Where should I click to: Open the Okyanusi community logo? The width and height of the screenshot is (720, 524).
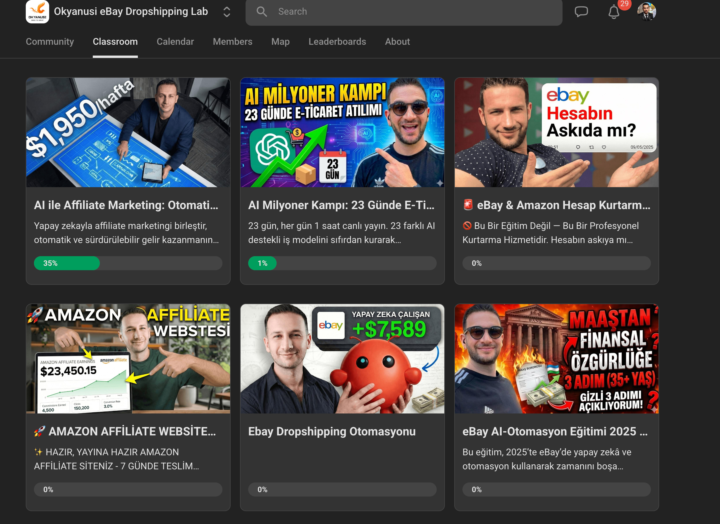(x=37, y=11)
